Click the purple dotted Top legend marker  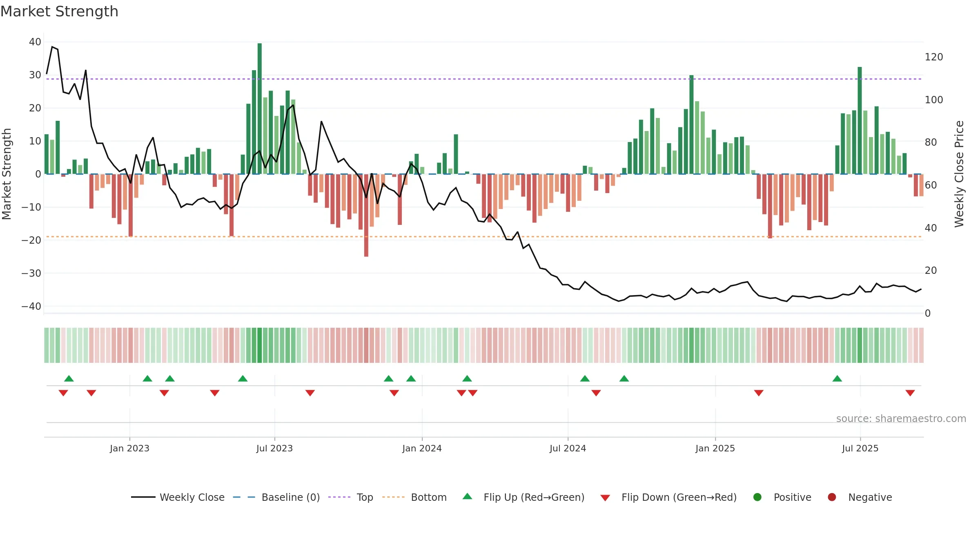tap(339, 497)
